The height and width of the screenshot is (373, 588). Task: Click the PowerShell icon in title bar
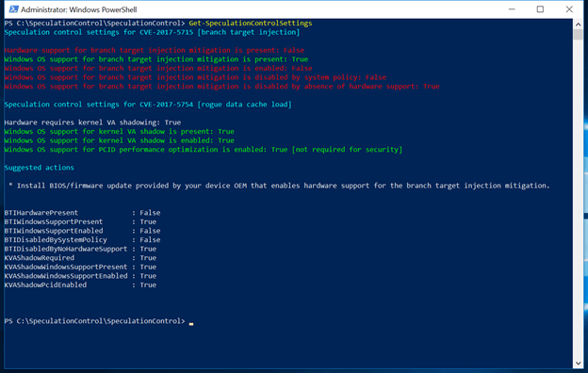[x=14, y=9]
